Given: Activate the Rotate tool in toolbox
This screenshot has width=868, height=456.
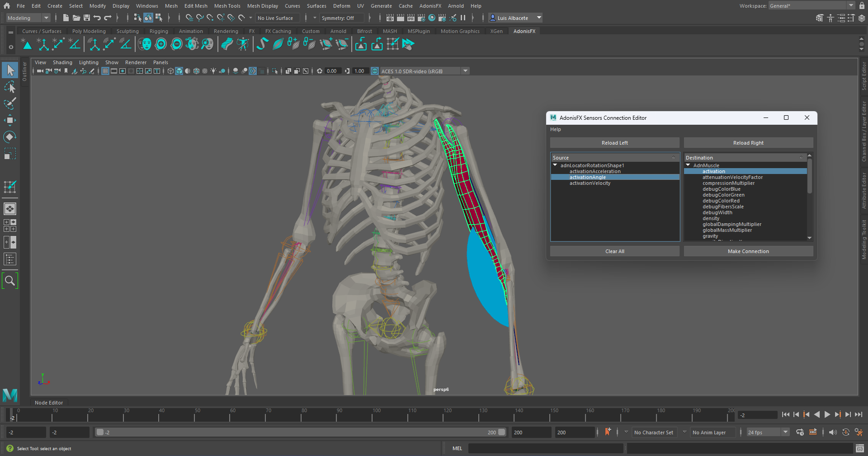Looking at the screenshot, I should (x=10, y=137).
